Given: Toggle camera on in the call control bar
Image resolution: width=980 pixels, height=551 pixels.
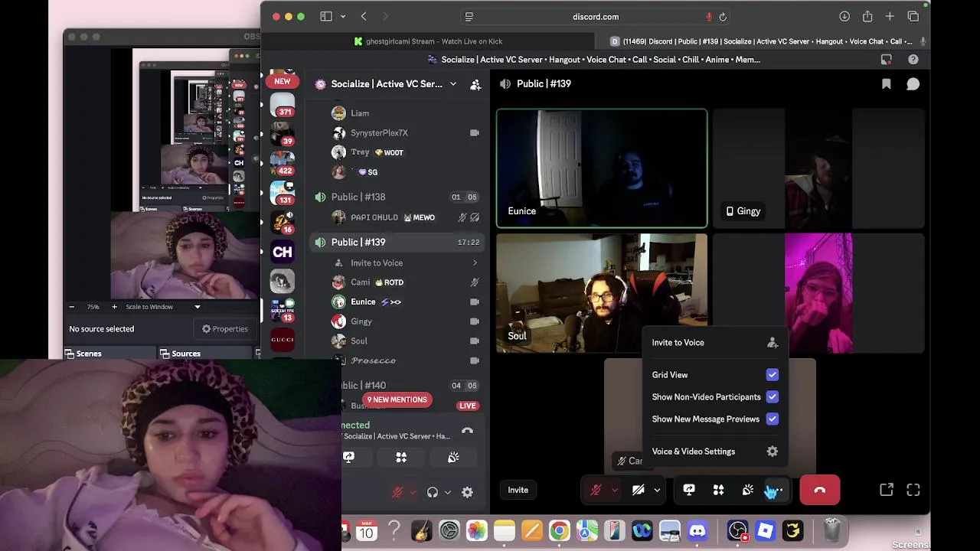Looking at the screenshot, I should point(638,490).
